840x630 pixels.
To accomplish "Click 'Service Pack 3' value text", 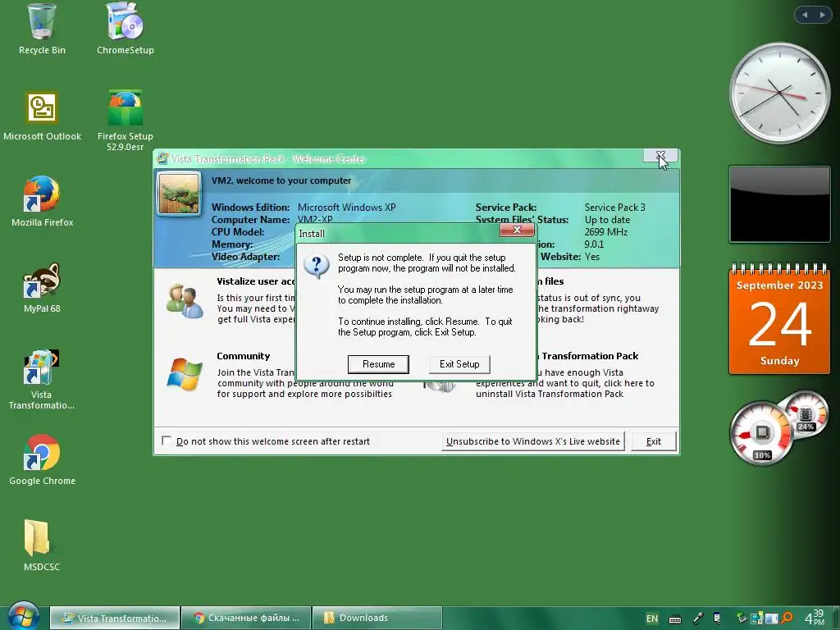I will pos(615,208).
